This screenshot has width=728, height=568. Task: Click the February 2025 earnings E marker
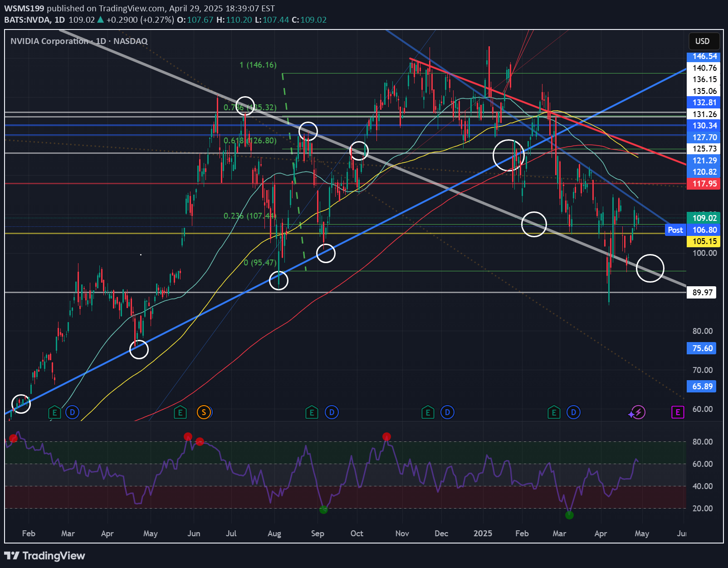(x=553, y=412)
